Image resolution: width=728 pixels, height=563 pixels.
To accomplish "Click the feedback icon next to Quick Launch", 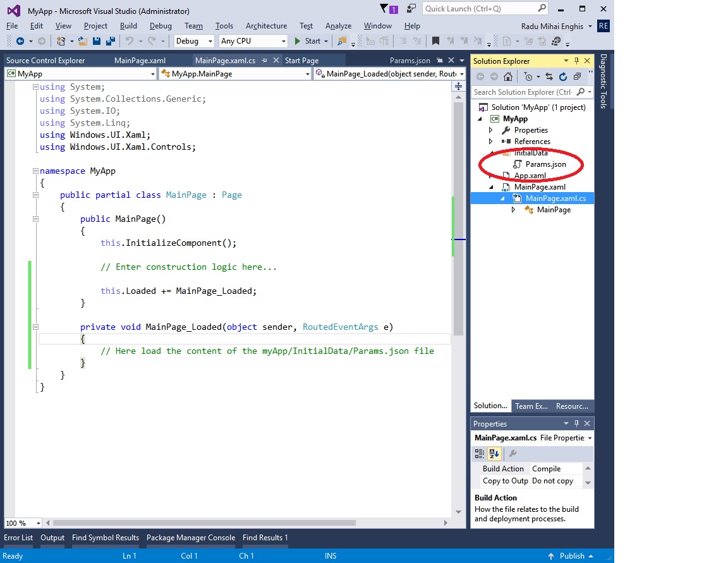I will point(411,8).
